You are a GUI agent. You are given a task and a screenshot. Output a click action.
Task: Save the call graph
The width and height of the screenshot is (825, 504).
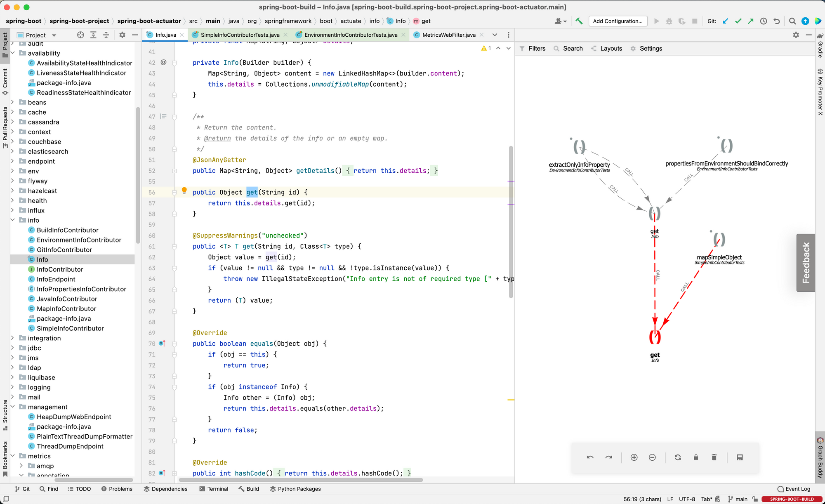(x=740, y=457)
